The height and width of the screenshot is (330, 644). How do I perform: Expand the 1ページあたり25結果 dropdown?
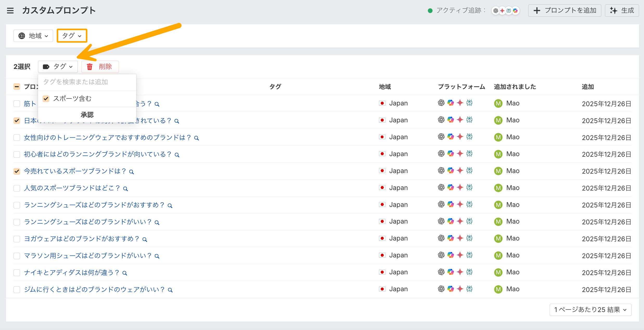590,310
